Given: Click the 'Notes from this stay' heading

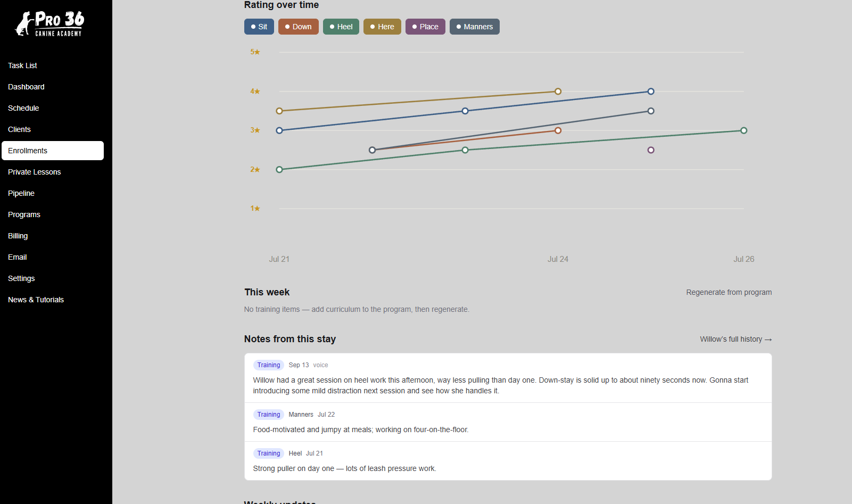Looking at the screenshot, I should (x=290, y=339).
